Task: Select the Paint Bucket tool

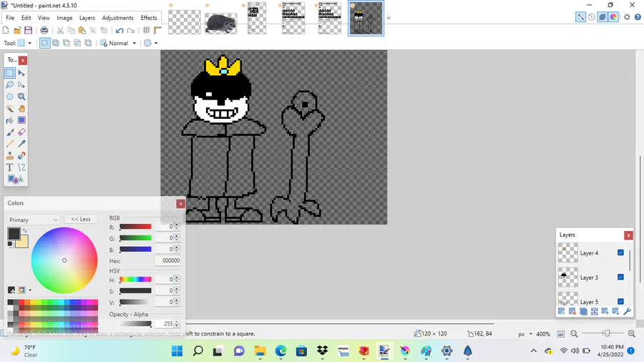Action: pos(10,120)
